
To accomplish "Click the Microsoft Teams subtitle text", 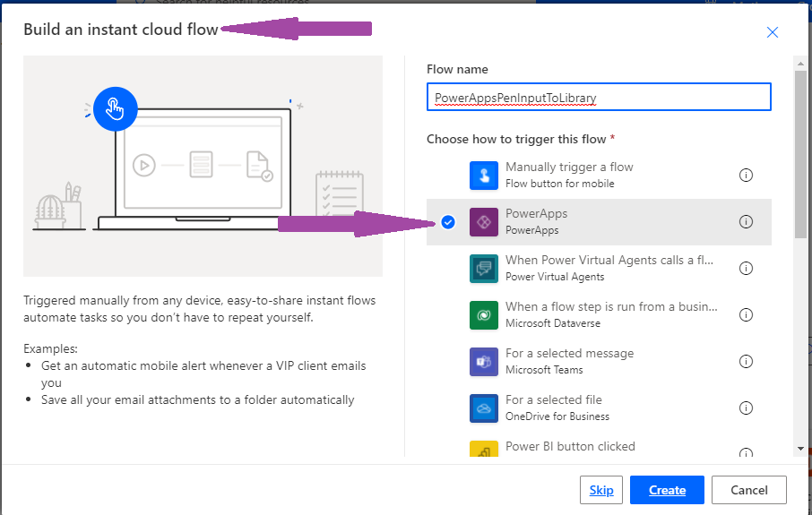I will 544,370.
